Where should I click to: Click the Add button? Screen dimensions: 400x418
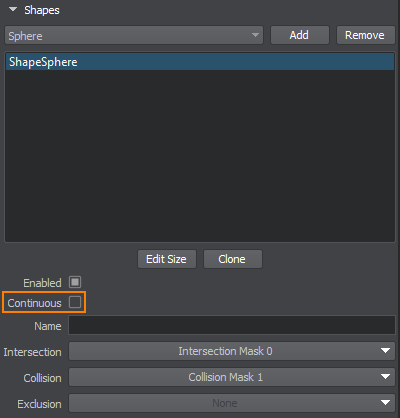coord(300,35)
